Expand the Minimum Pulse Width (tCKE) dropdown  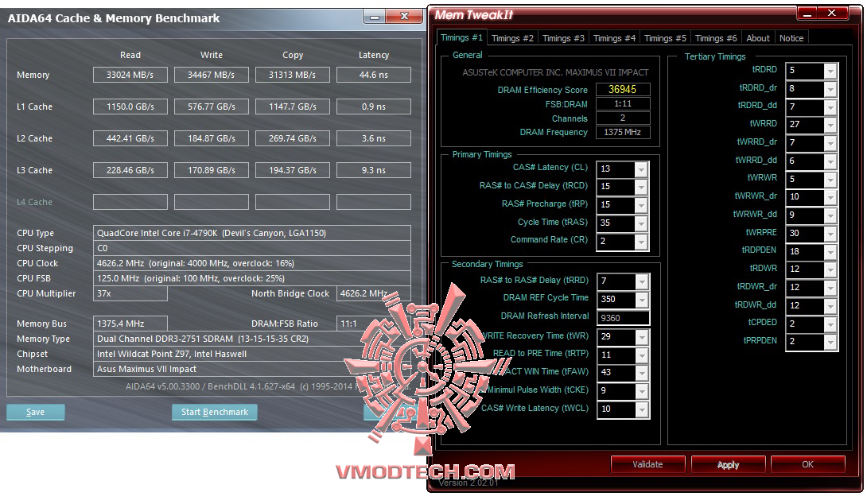(641, 390)
